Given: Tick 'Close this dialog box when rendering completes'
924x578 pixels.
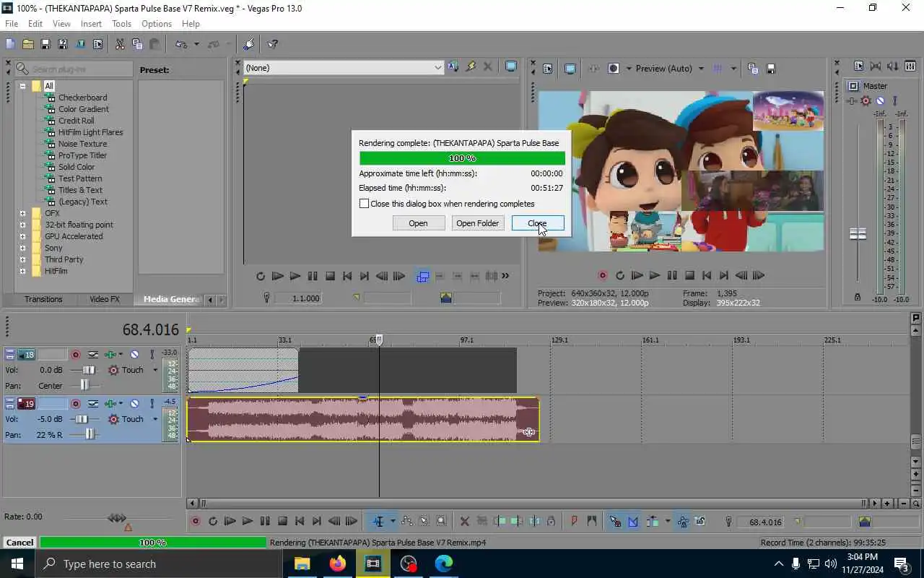Looking at the screenshot, I should [365, 204].
